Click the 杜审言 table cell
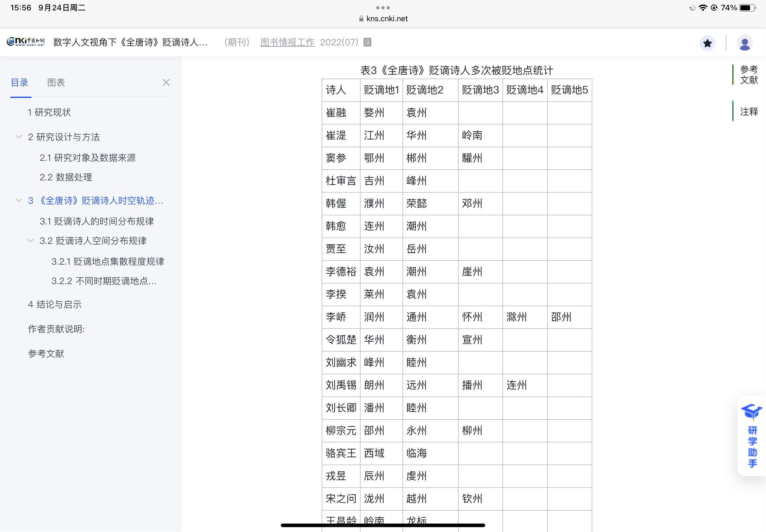Image resolution: width=766 pixels, height=532 pixels. tap(341, 181)
